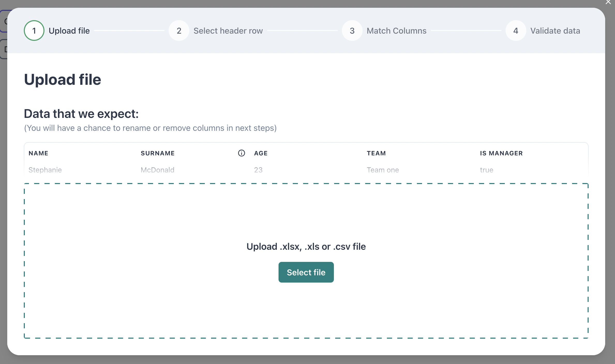Click the Select header row step icon
This screenshot has height=364, width=615.
point(179,30)
